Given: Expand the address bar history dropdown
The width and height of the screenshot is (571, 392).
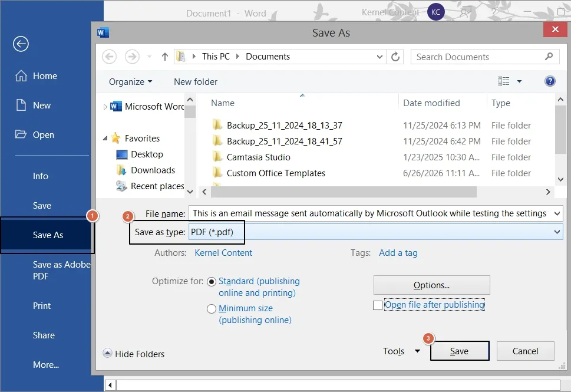Looking at the screenshot, I should pos(379,57).
